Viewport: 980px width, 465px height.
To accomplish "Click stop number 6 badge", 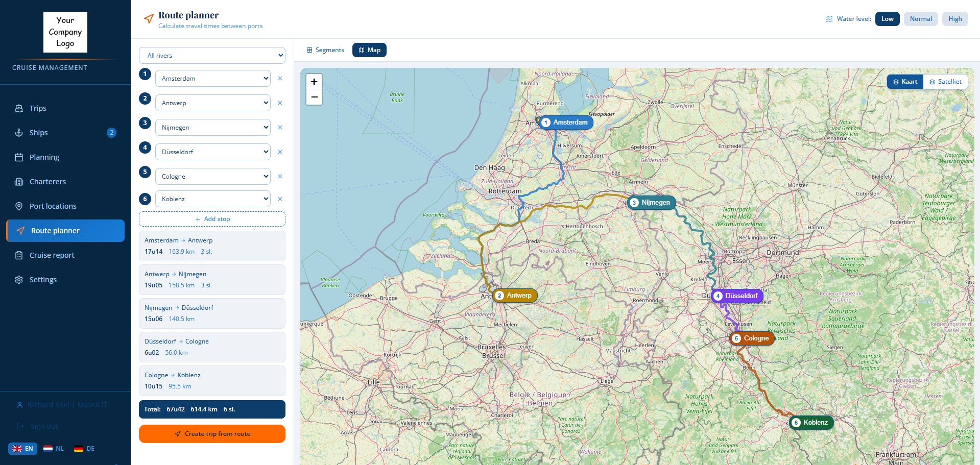I will pos(145,199).
